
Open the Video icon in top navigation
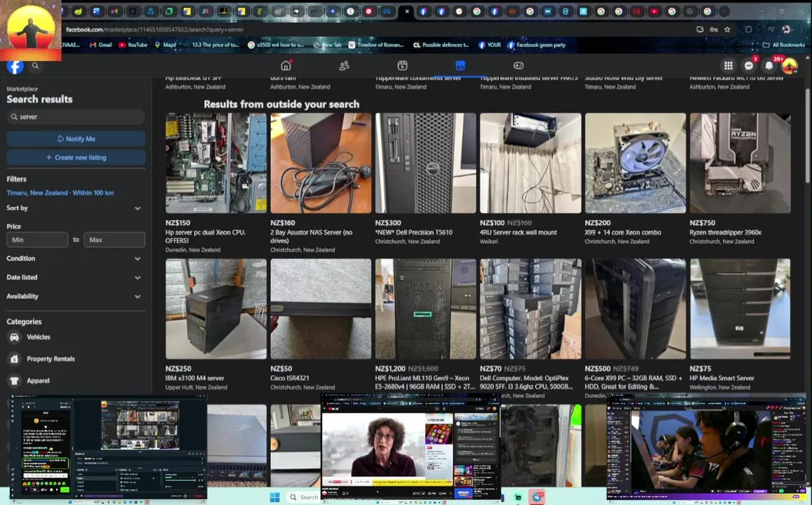pos(402,66)
